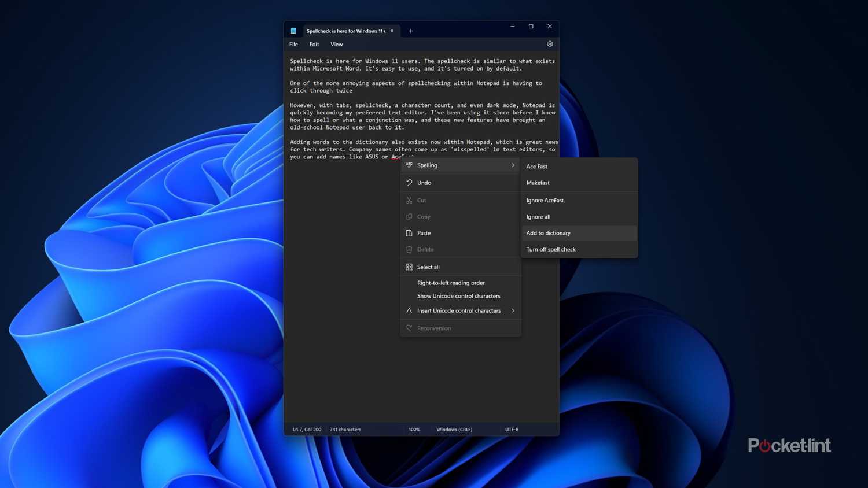Screen dimensions: 868x488
Task: Expand Insert Unicode control characters chevron
Action: point(513,311)
